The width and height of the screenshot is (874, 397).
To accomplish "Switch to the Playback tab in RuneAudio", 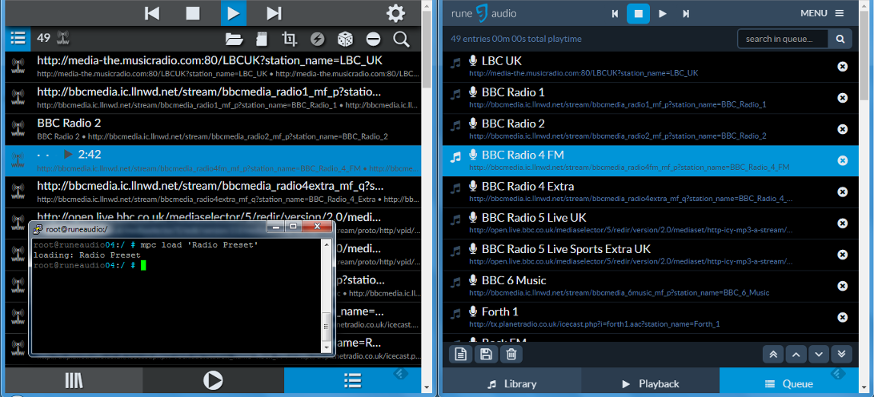I will click(650, 384).
